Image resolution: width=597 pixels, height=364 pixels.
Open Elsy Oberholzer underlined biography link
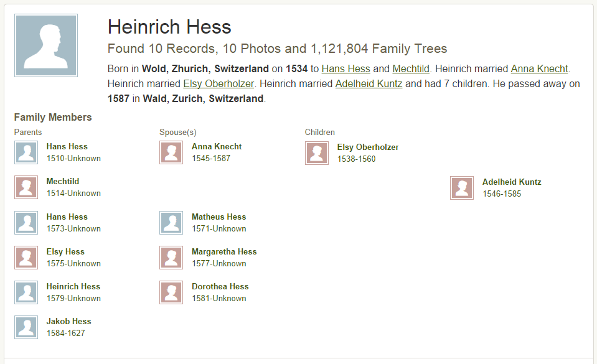[x=219, y=84]
